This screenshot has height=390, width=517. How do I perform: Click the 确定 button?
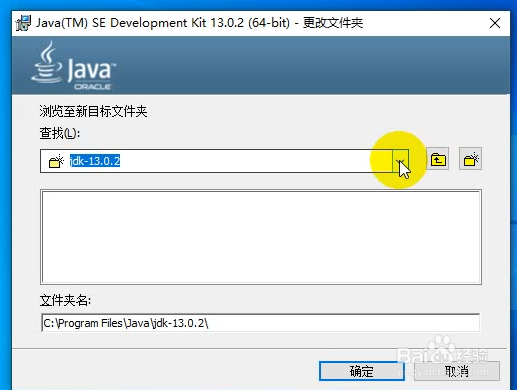click(362, 371)
